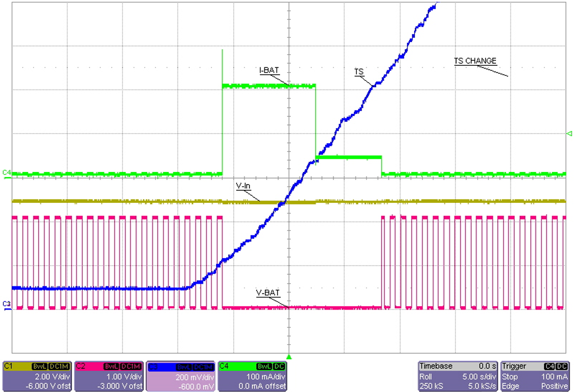Click the trigger position triangle below the grid
Image resolution: width=574 pixels, height=392 pixels.
click(290, 356)
